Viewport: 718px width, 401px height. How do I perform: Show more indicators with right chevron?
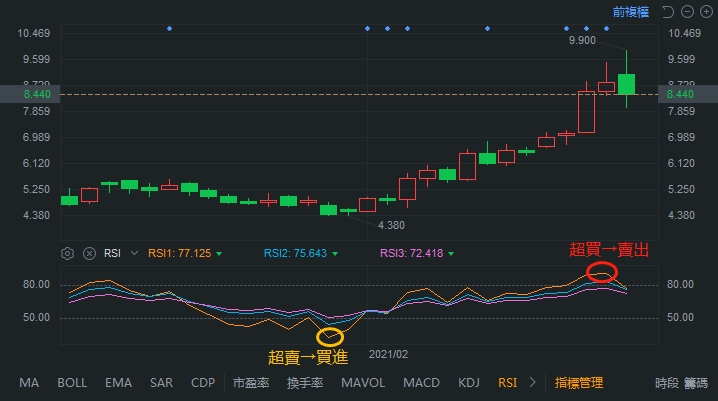pos(532,382)
